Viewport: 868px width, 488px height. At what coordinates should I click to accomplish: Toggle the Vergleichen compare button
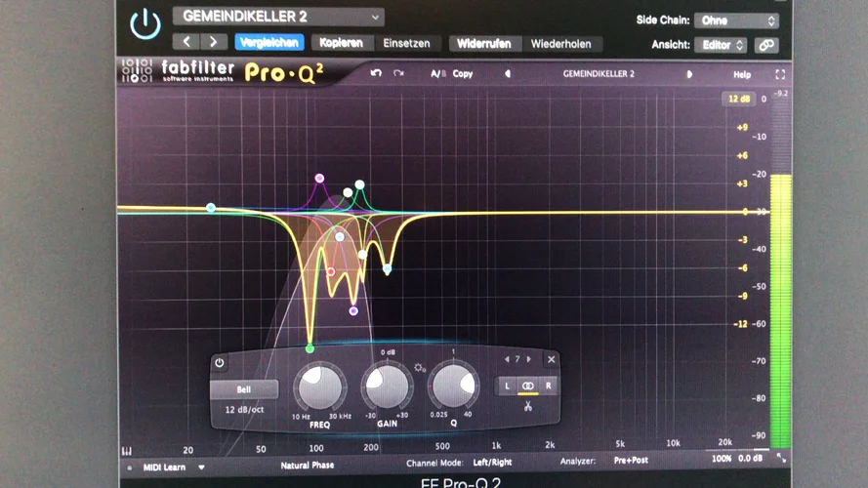(x=269, y=43)
